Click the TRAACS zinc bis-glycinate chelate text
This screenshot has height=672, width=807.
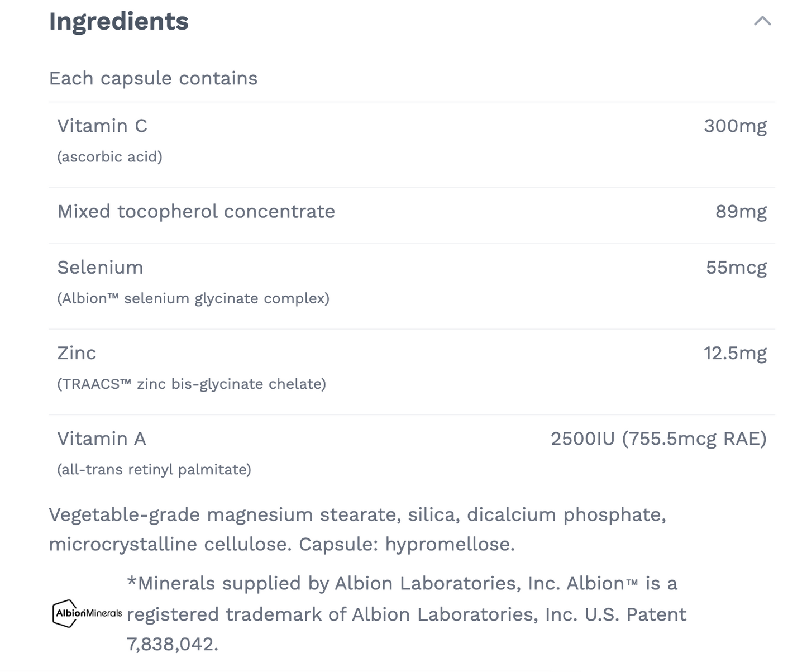click(192, 384)
